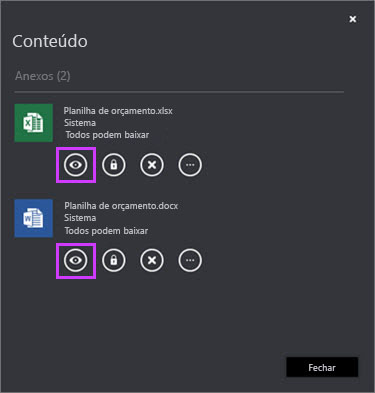Click the Sistema label under the docx file

point(80,218)
